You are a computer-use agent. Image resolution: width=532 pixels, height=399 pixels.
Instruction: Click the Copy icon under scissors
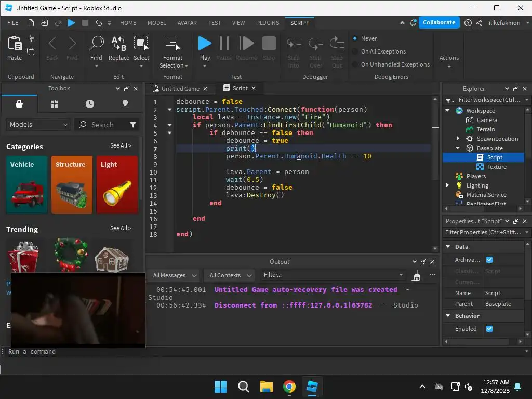tap(31, 51)
